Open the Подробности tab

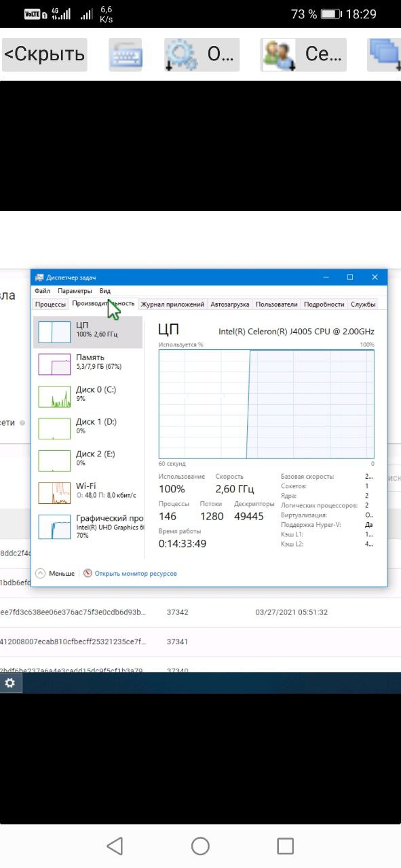click(x=324, y=304)
